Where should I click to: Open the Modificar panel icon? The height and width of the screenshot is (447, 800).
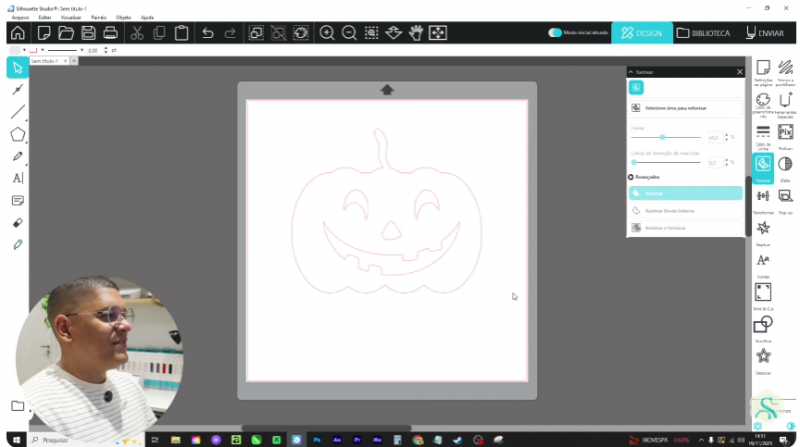pyautogui.click(x=763, y=325)
